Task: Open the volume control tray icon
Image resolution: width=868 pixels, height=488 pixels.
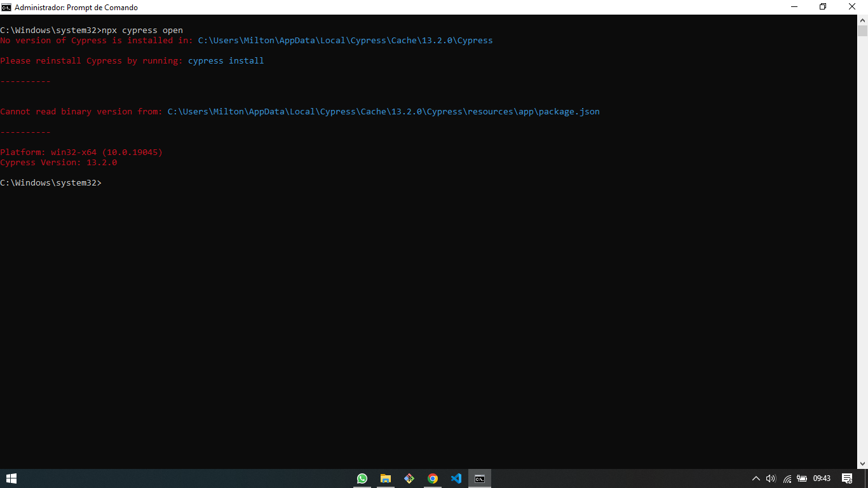Action: point(771,478)
